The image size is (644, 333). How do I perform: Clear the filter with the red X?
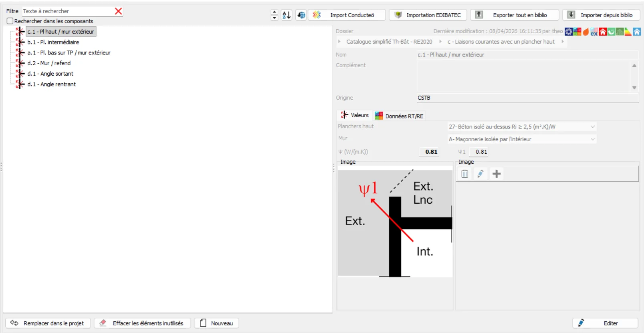pyautogui.click(x=118, y=11)
